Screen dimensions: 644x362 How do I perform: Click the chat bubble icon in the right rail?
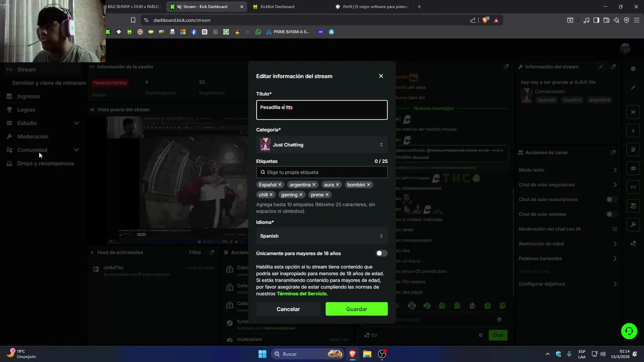click(x=633, y=168)
